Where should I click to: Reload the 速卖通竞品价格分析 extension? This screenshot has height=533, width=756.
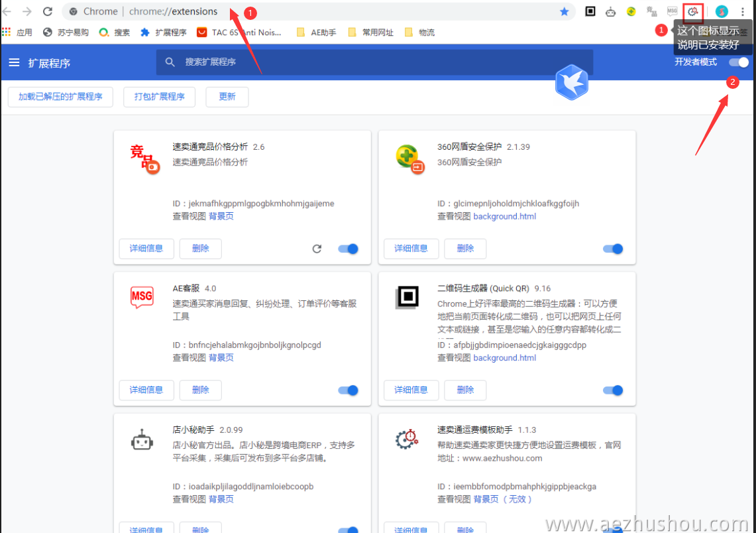tap(317, 249)
